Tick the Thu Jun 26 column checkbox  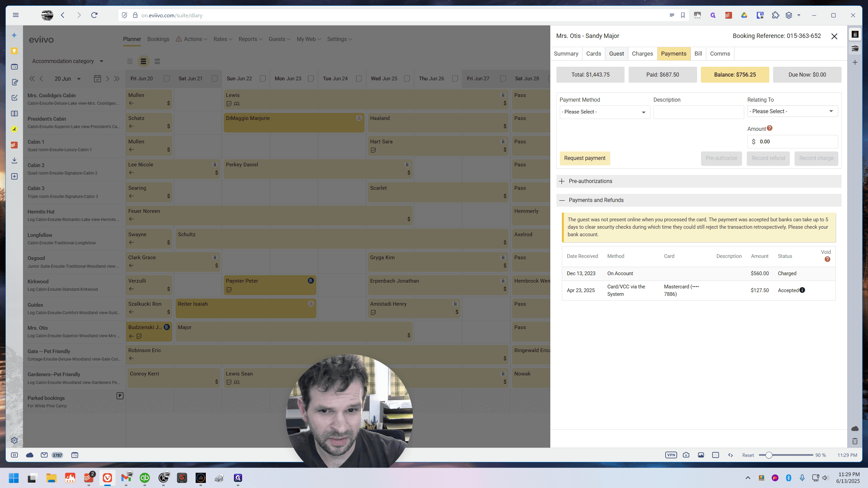(x=455, y=79)
